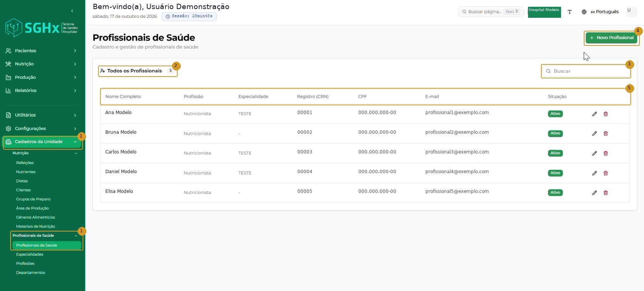Delete Bruna Modelo using trash icon
644x291 pixels.
point(606,134)
